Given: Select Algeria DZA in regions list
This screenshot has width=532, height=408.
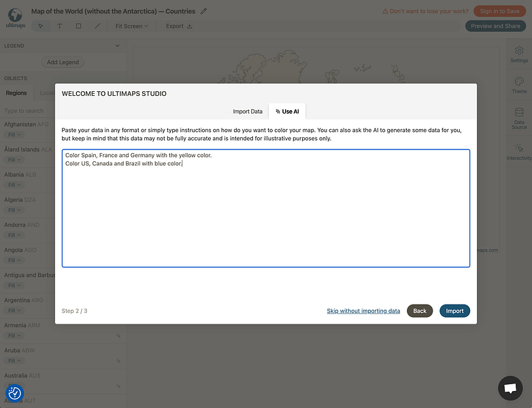Looking at the screenshot, I should [x=20, y=200].
